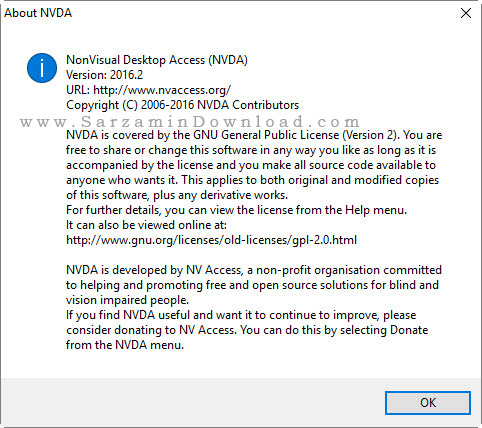Click the GNU General Public License sentence
Image resolution: width=482 pixels, height=428 pixels.
(x=254, y=135)
